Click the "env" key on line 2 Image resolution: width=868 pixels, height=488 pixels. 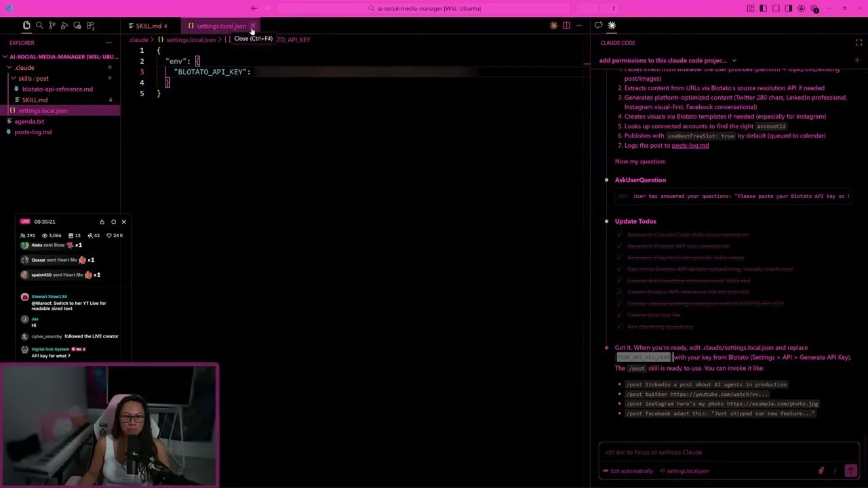coord(176,61)
